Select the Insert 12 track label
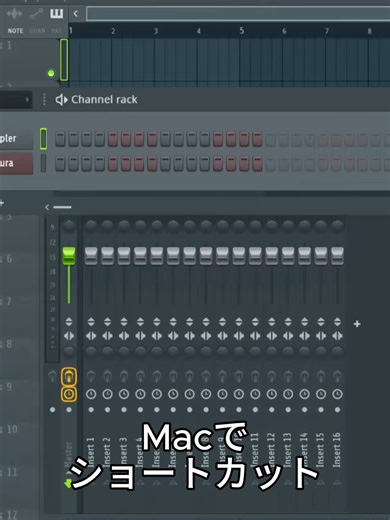This screenshot has height=520, width=390. (x=271, y=450)
